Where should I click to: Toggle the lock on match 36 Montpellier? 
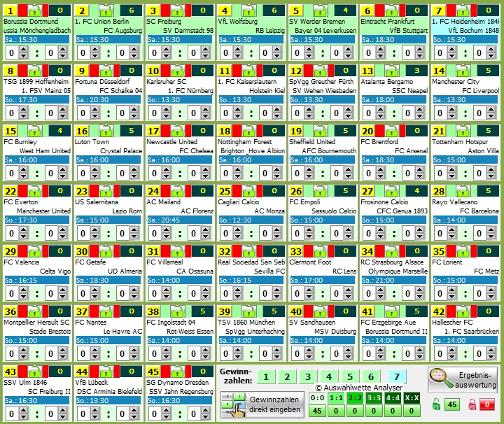(x=34, y=311)
